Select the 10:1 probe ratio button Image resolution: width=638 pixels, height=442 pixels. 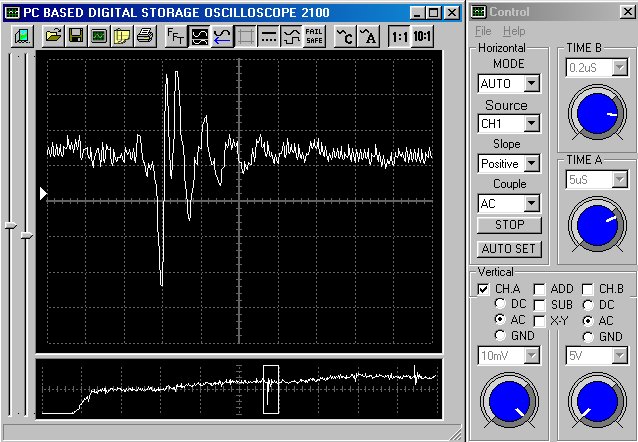click(424, 36)
